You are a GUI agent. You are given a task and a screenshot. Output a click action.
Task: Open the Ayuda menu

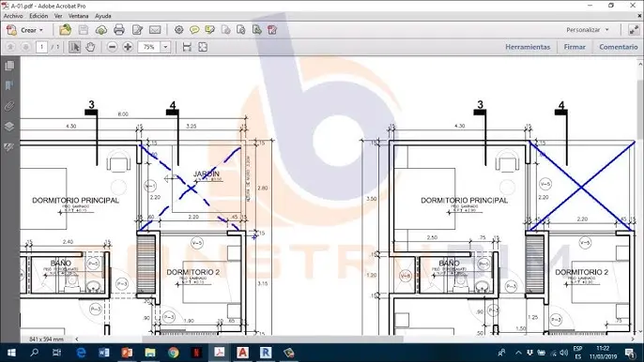[103, 16]
